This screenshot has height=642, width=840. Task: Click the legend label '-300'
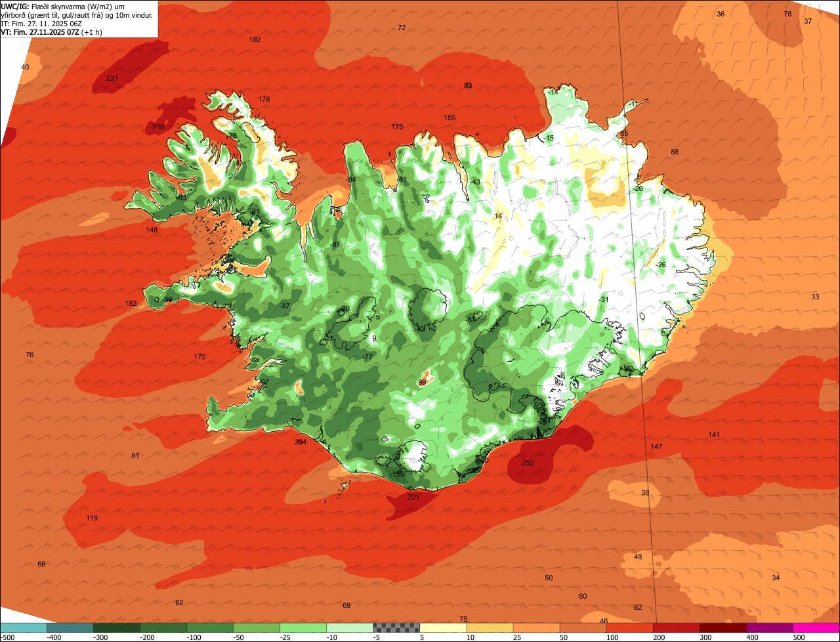click(x=100, y=637)
